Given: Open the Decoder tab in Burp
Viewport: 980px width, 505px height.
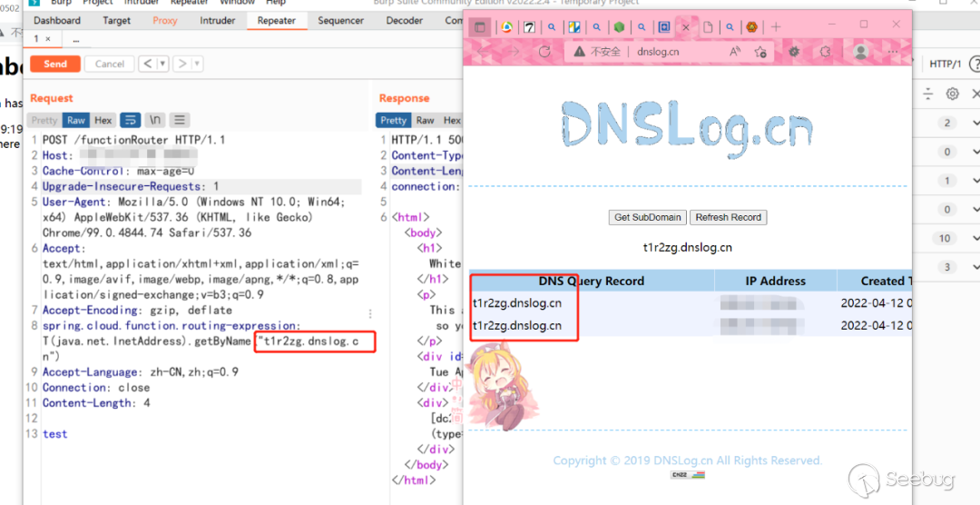Looking at the screenshot, I should click(405, 21).
